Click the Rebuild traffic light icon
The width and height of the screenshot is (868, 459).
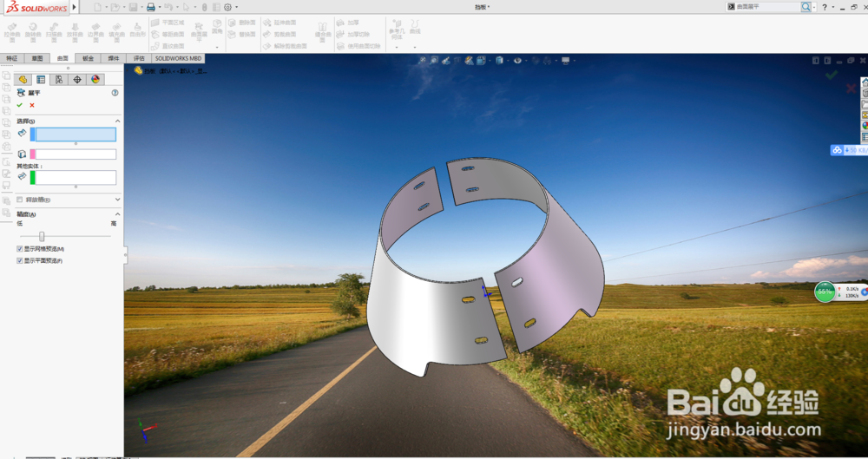click(x=204, y=7)
